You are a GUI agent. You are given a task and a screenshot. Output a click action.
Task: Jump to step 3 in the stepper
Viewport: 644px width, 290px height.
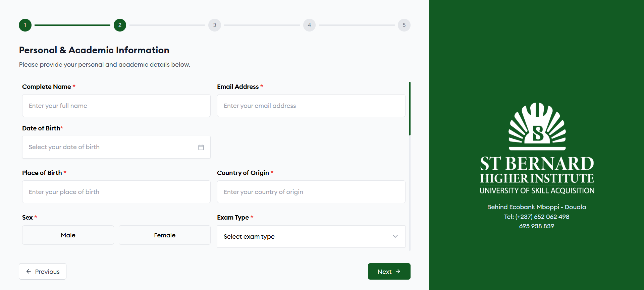tap(215, 25)
